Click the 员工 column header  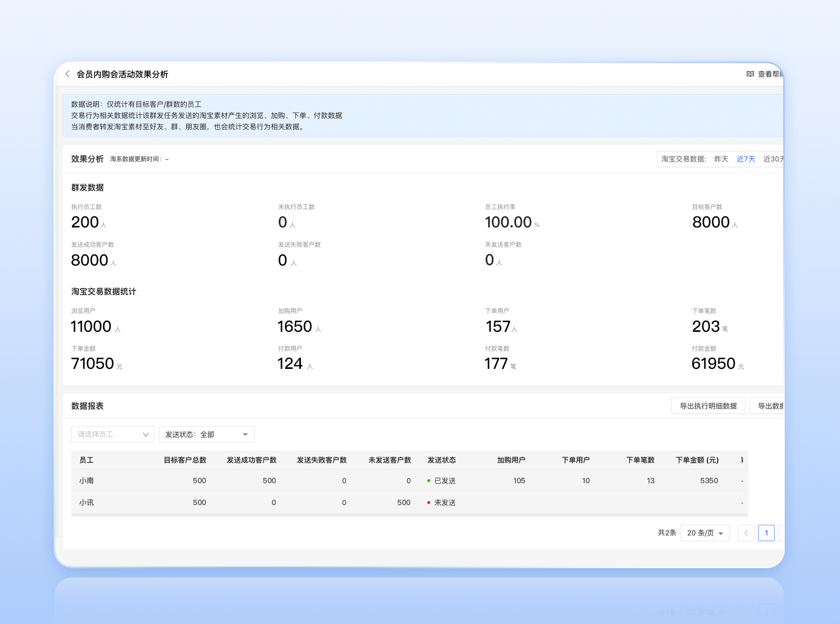[x=87, y=460]
